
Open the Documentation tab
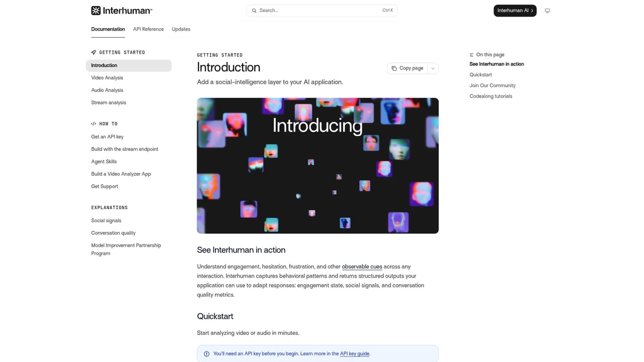[x=108, y=29]
